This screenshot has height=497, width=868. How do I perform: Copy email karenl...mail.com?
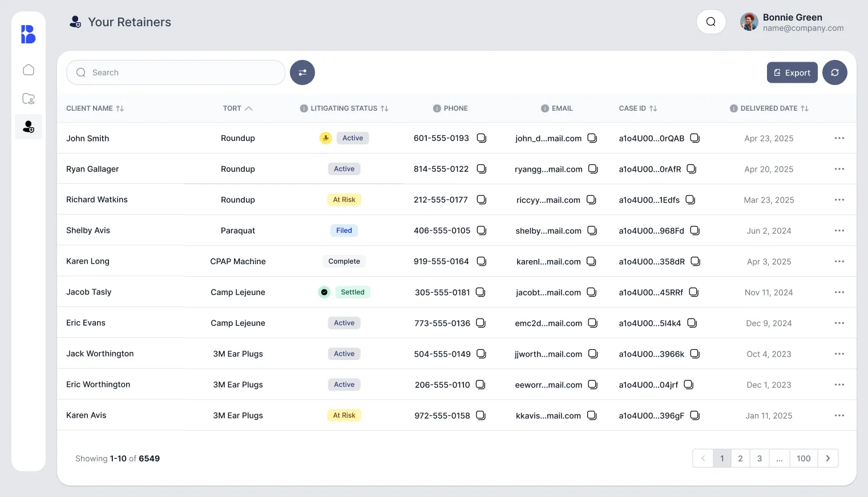coord(592,261)
